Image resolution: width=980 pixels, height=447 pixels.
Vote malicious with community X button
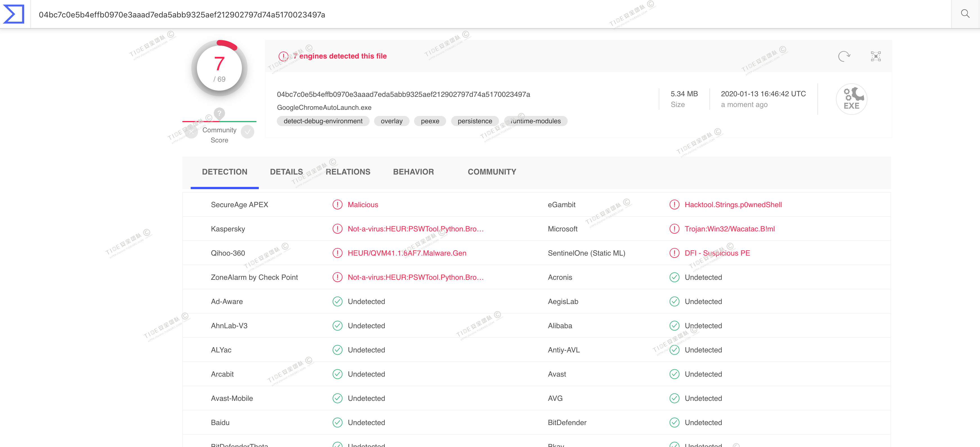coord(191,132)
